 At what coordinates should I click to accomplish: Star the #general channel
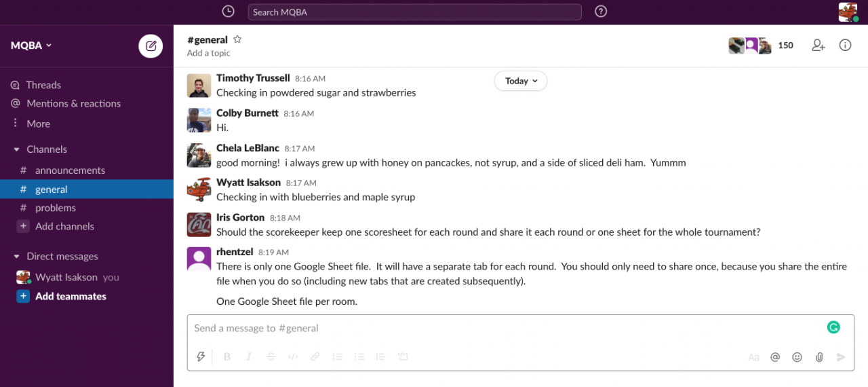237,39
